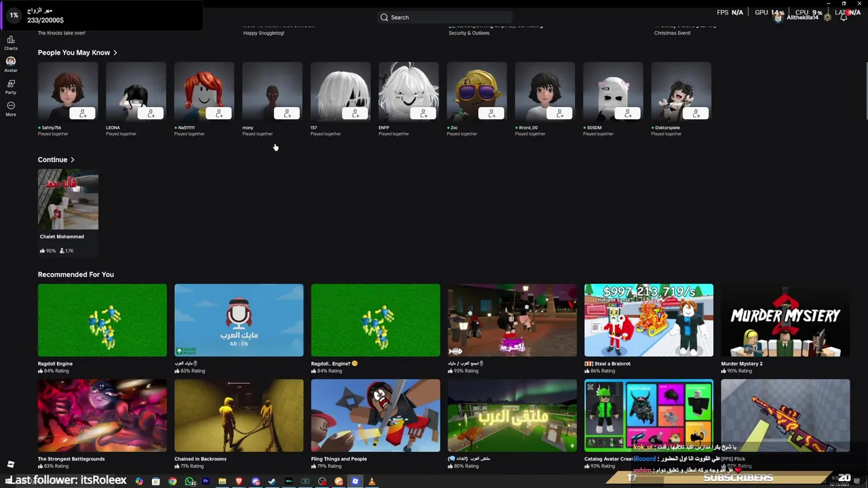868x488 pixels.
Task: Click the Ragdoll.. Engine? title text
Action: pyautogui.click(x=334, y=363)
